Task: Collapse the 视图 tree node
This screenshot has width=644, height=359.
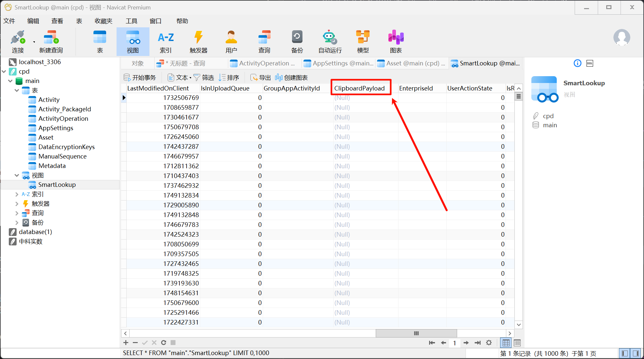Action: 17,175
